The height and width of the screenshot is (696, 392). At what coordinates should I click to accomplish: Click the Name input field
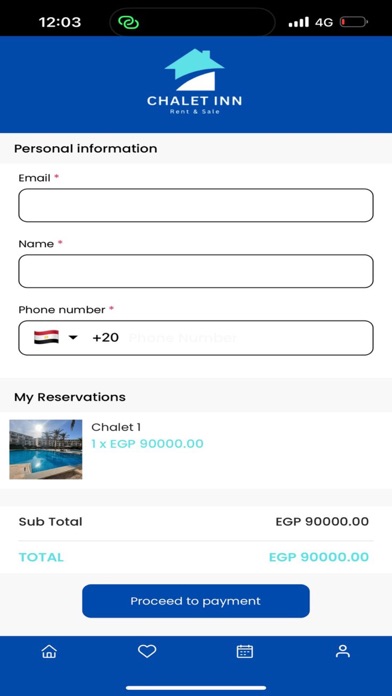point(196,271)
